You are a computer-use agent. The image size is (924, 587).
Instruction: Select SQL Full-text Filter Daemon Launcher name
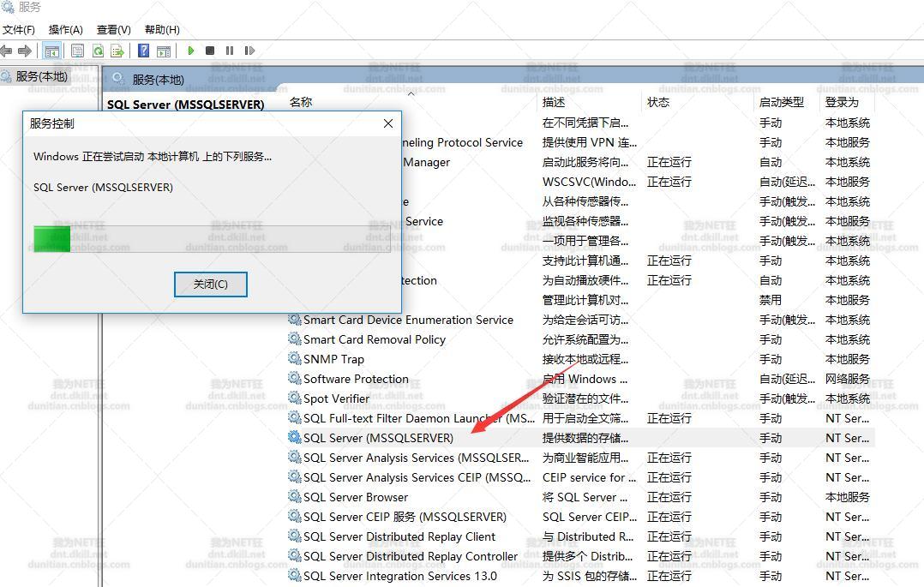tap(418, 418)
